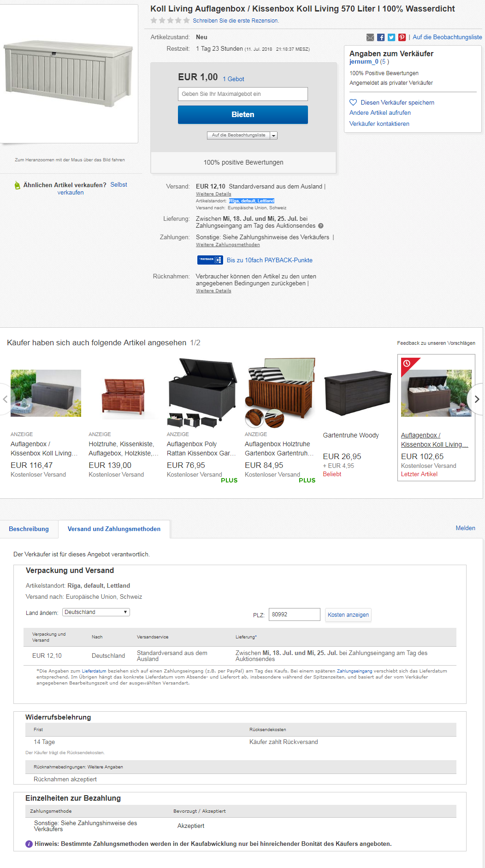Open Weitere Details under Versand
The height and width of the screenshot is (868, 485).
click(x=213, y=194)
